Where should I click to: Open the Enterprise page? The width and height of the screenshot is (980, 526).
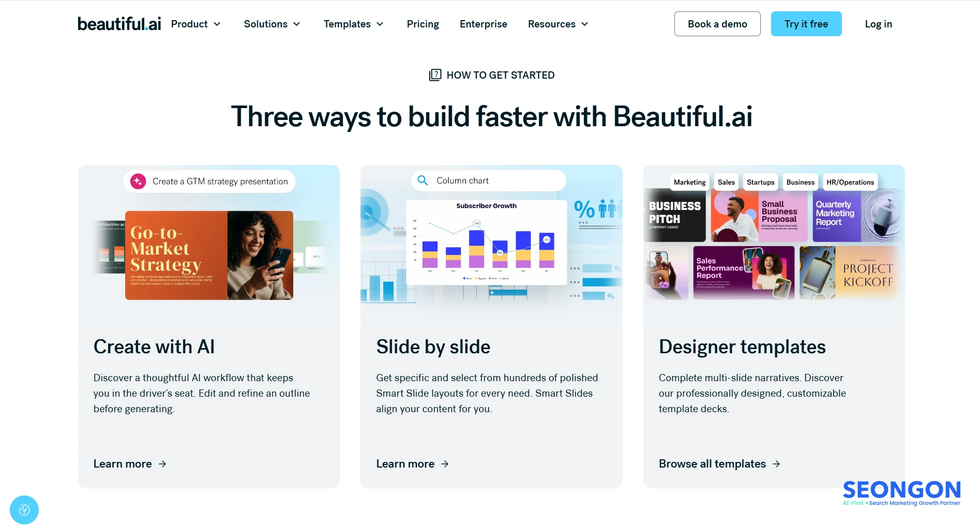[x=483, y=24]
